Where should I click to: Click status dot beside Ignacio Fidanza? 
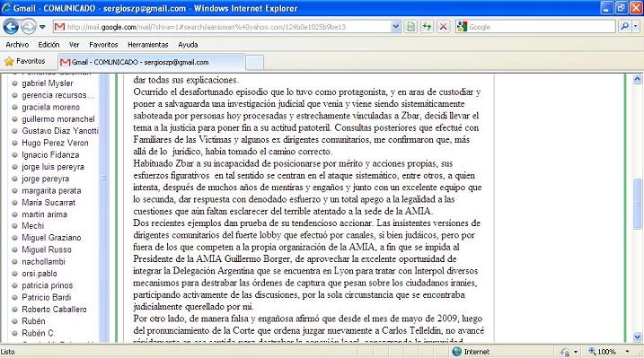(x=14, y=154)
